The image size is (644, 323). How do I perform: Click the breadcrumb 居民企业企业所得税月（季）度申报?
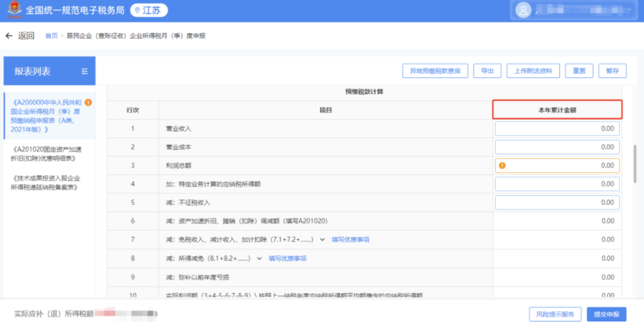click(x=136, y=36)
